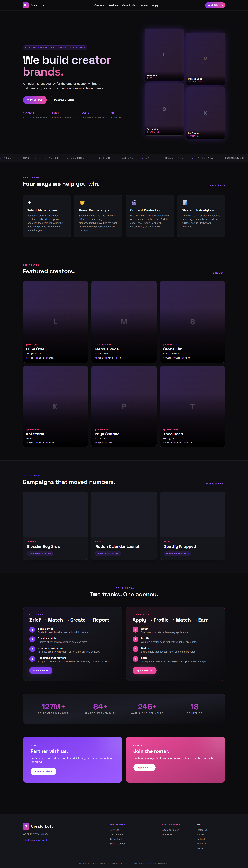Click the hello@creatorloft.local email link
The image size is (248, 868).
(35, 840)
